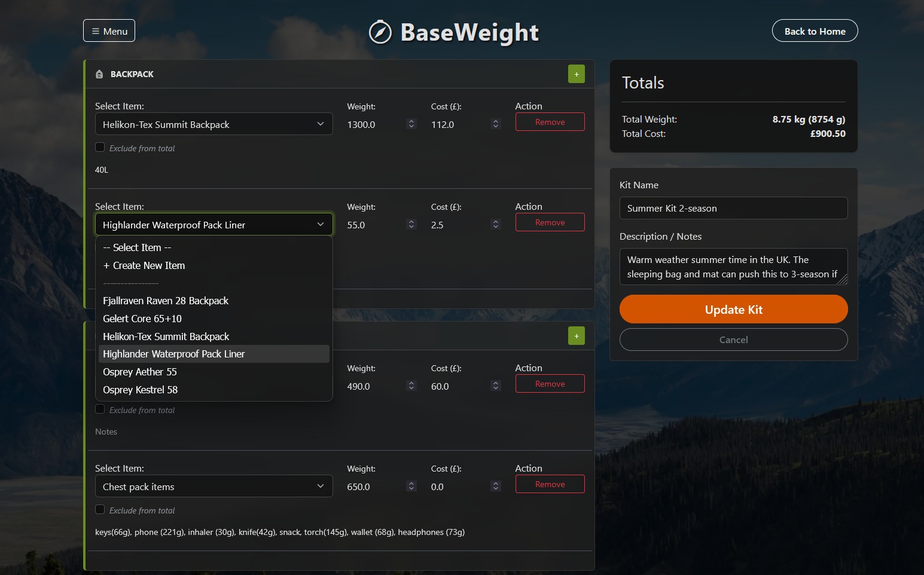
Task: Click the backpack icon beside the BACKPACK heading
Action: pos(99,74)
